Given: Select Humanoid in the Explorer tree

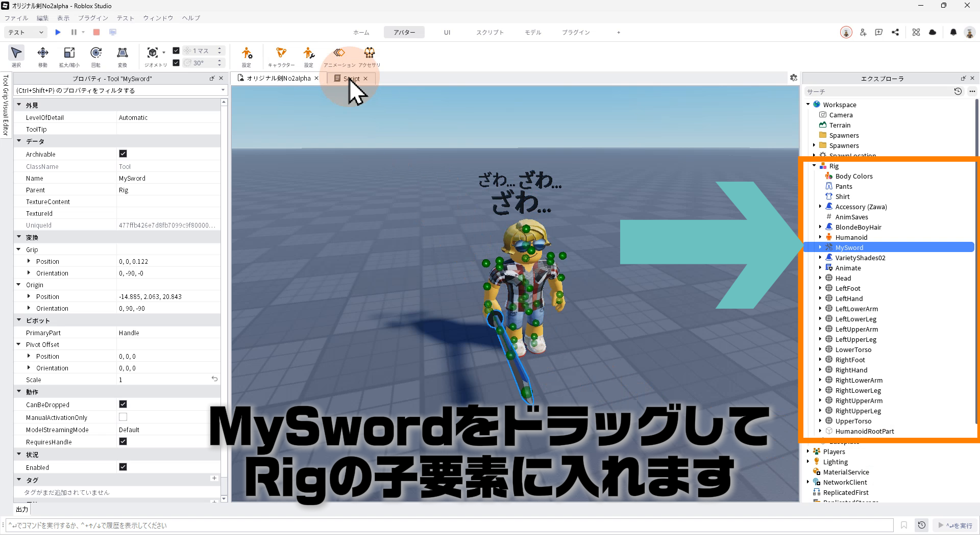Looking at the screenshot, I should (851, 237).
